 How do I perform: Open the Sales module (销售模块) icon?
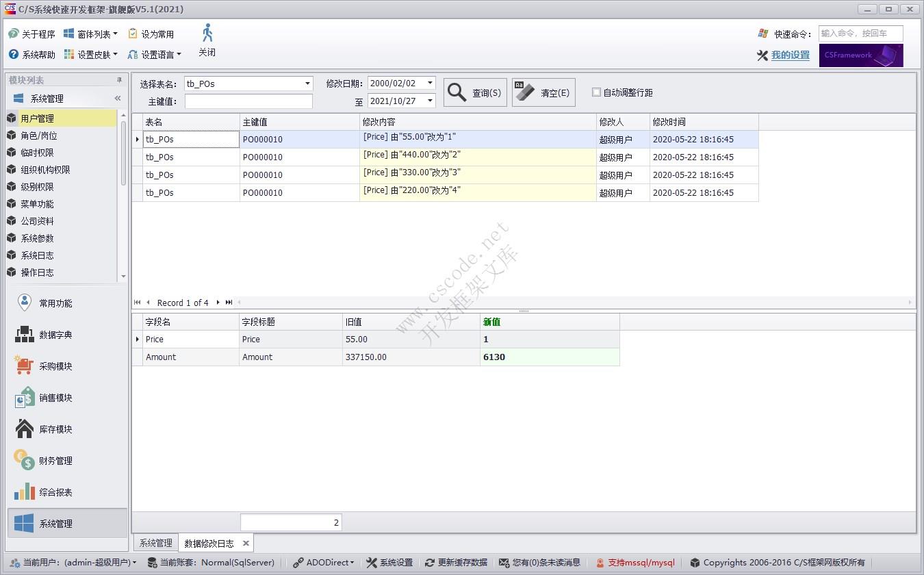coord(25,398)
